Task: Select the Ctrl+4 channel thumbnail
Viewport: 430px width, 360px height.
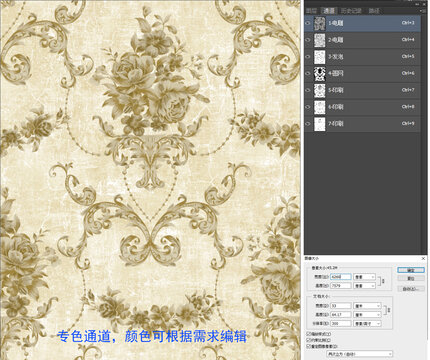Action: (x=320, y=40)
